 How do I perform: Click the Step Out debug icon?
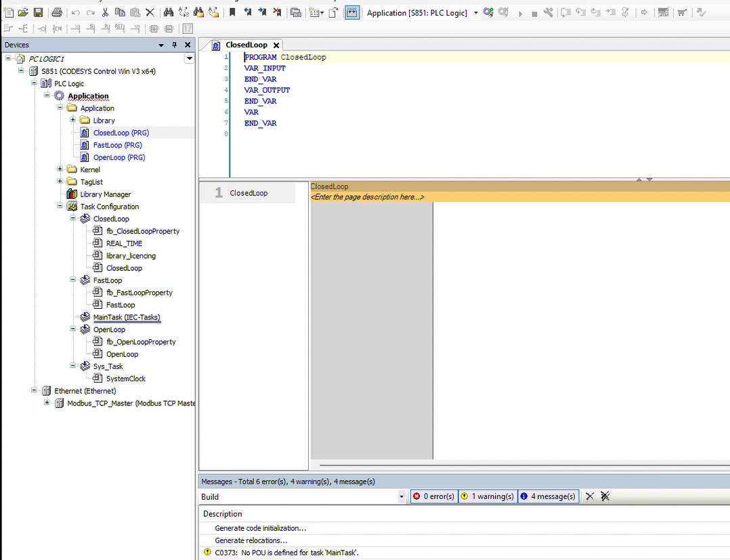pyautogui.click(x=595, y=13)
